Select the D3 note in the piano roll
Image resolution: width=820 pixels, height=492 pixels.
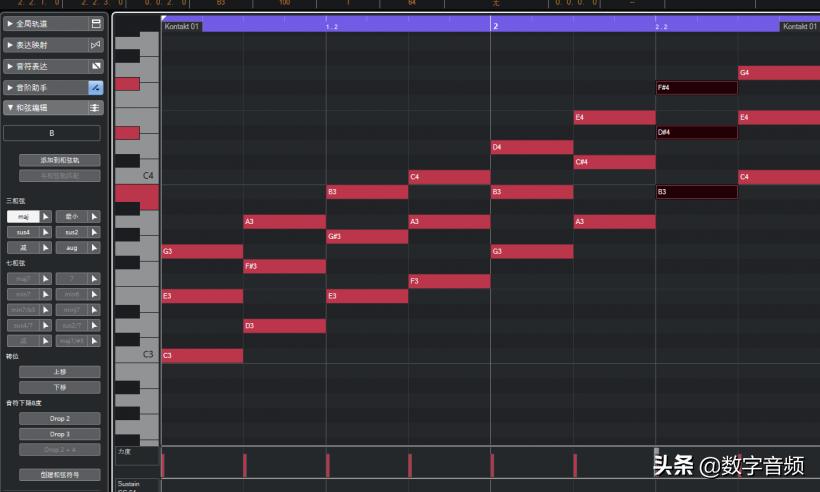[x=284, y=326]
